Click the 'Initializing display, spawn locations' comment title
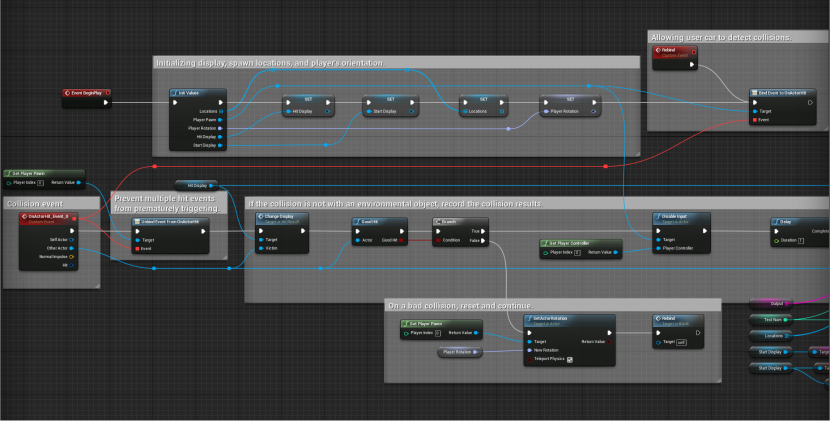 point(270,63)
